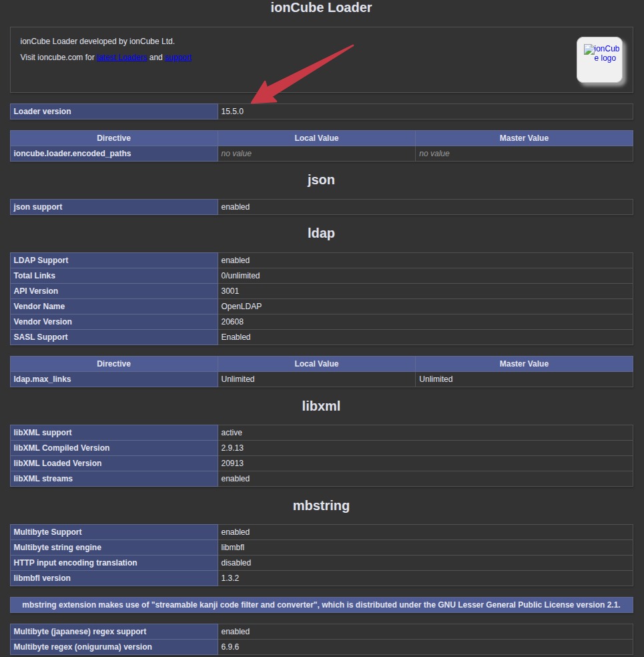Click the ionCube Loader page heading

click(x=321, y=7)
